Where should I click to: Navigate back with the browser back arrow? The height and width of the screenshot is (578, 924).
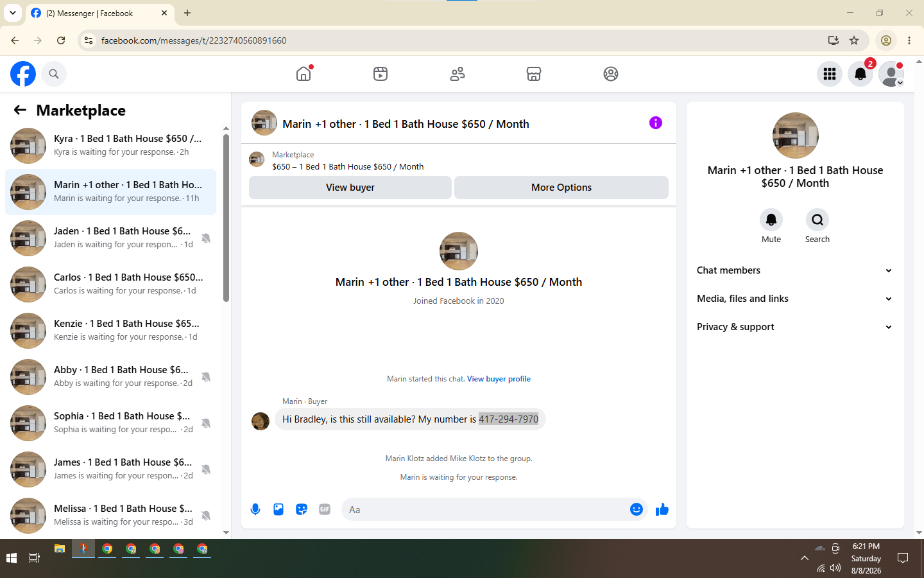(x=15, y=40)
